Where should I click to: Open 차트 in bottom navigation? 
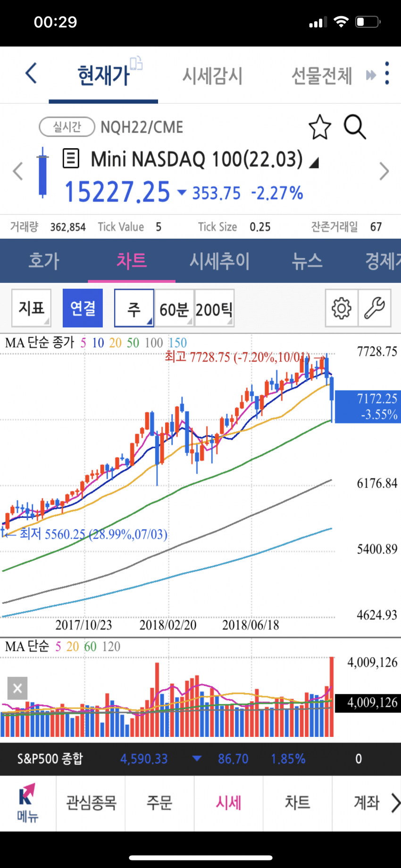297,803
